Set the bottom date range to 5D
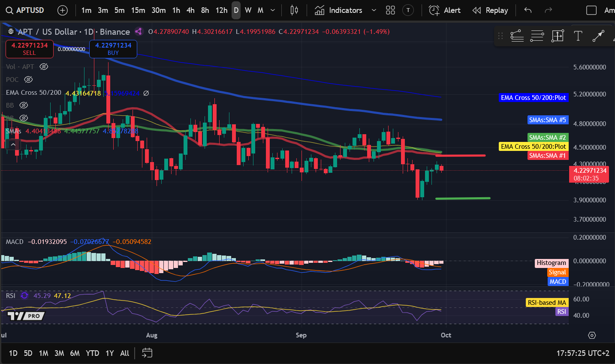This screenshot has width=615, height=364. 28,353
